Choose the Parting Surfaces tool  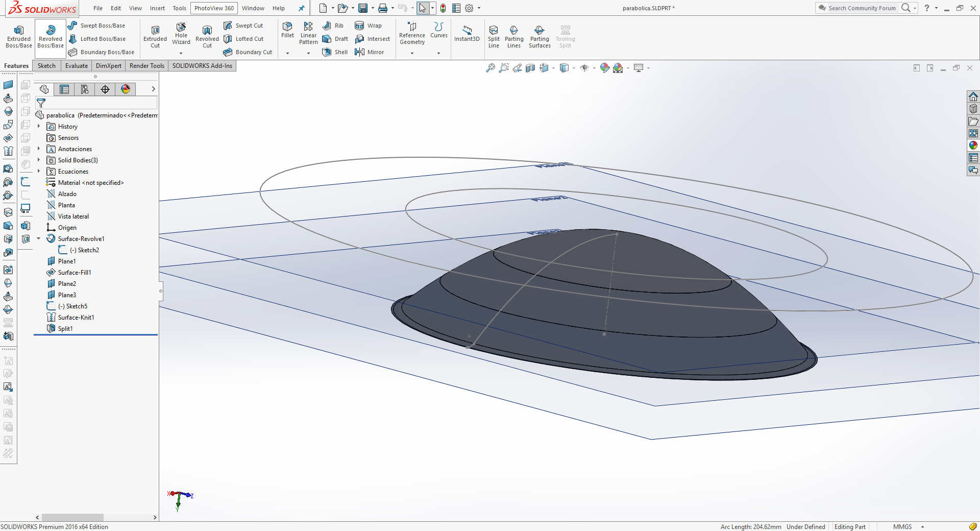click(x=540, y=36)
